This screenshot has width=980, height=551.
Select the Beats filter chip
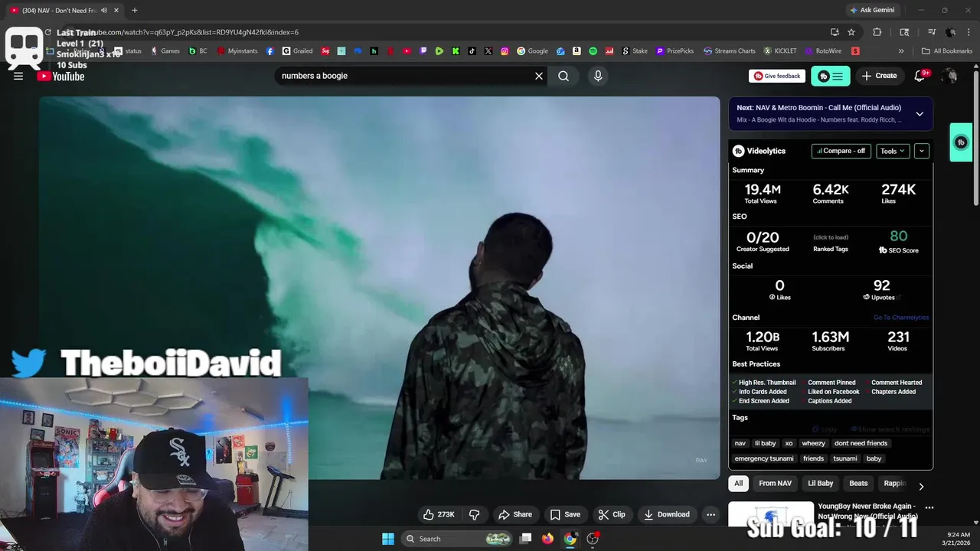point(858,484)
